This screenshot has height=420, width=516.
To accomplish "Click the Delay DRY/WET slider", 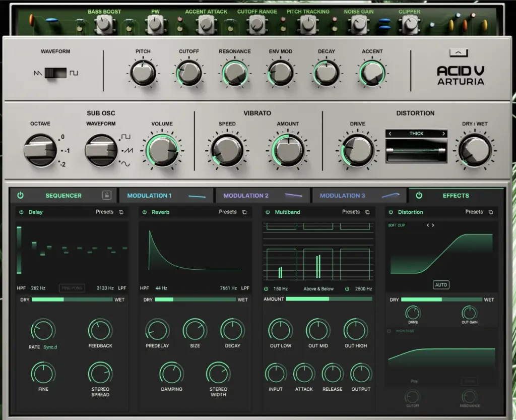I will point(72,299).
